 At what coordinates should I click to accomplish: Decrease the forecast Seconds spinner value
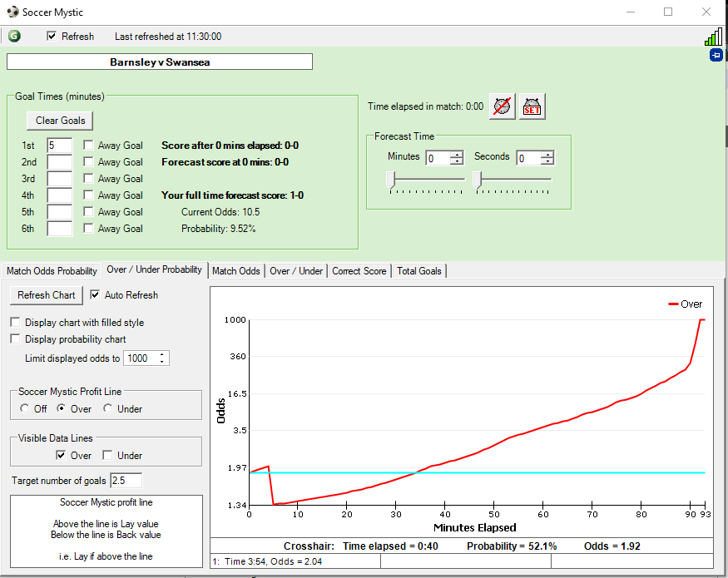547,161
